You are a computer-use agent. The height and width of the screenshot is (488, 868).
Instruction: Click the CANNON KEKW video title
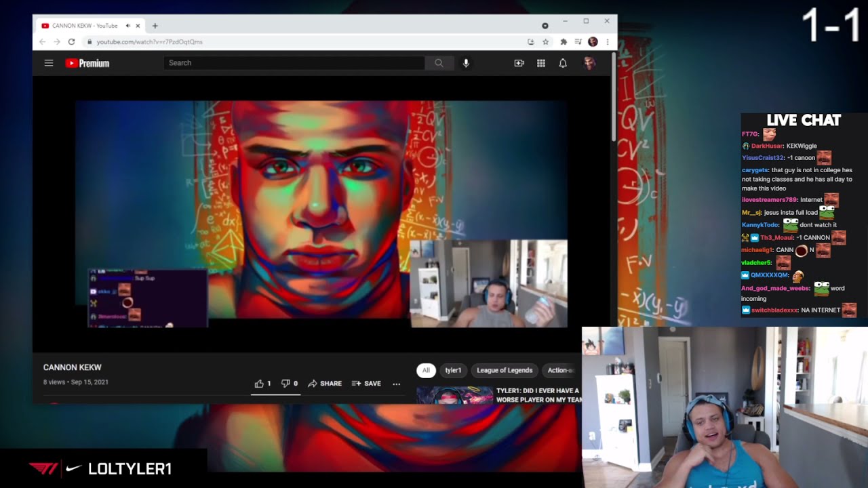pyautogui.click(x=73, y=367)
